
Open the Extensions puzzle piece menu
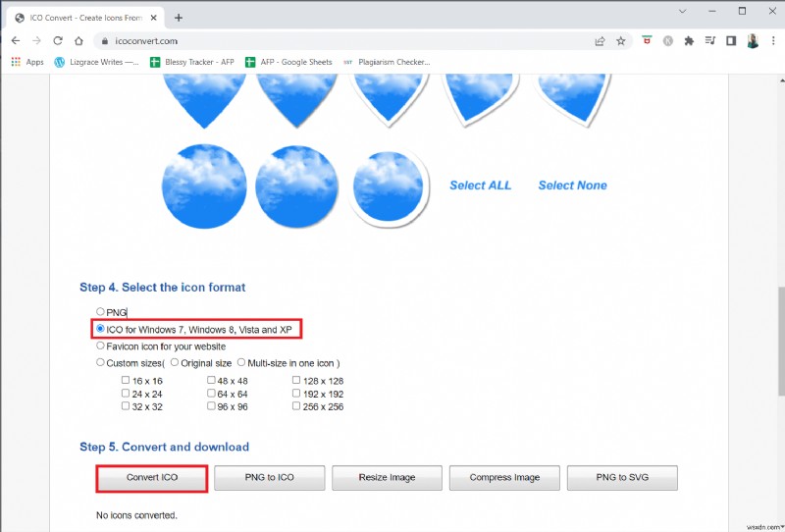pyautogui.click(x=689, y=41)
